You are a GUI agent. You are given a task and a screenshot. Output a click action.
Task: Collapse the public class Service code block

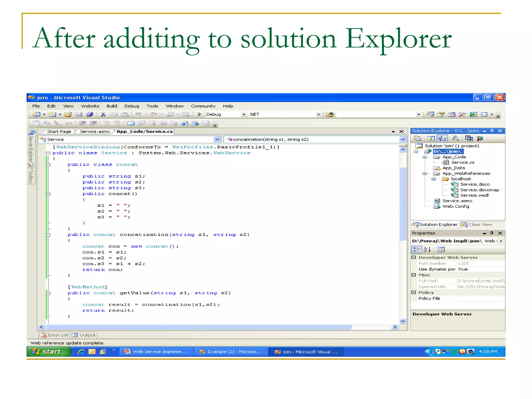pos(48,153)
